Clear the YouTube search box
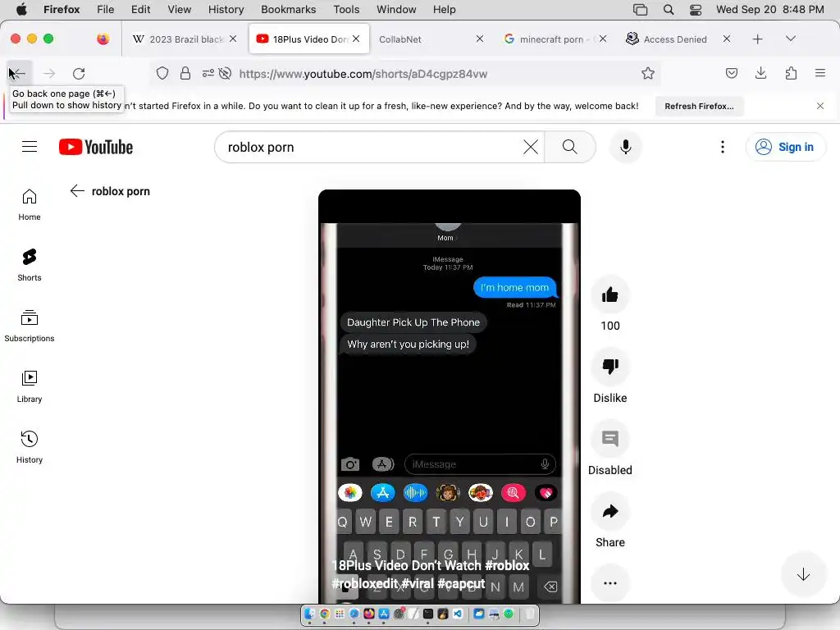 click(531, 147)
